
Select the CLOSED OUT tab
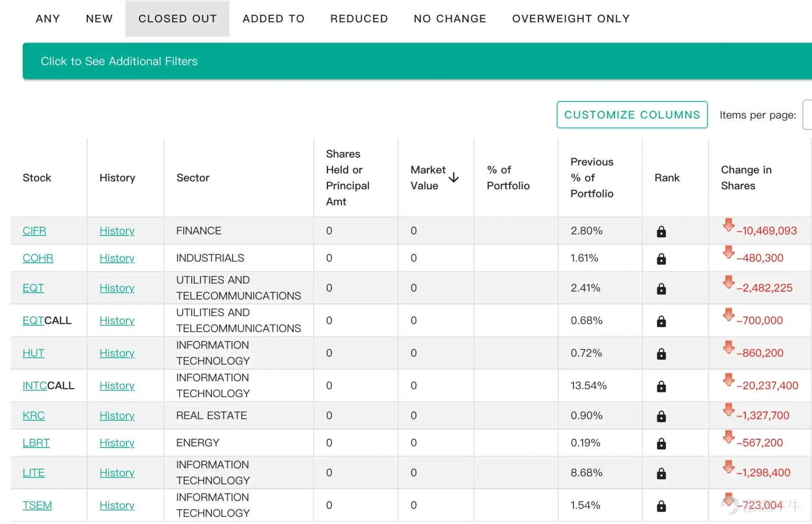tap(178, 19)
